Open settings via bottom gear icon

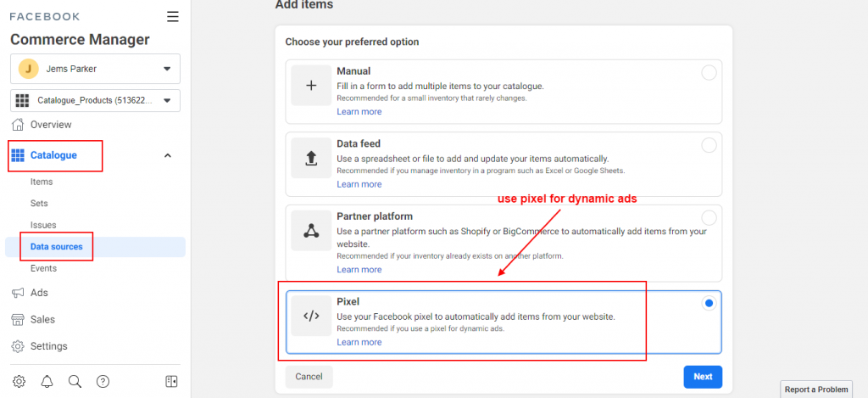(x=19, y=381)
